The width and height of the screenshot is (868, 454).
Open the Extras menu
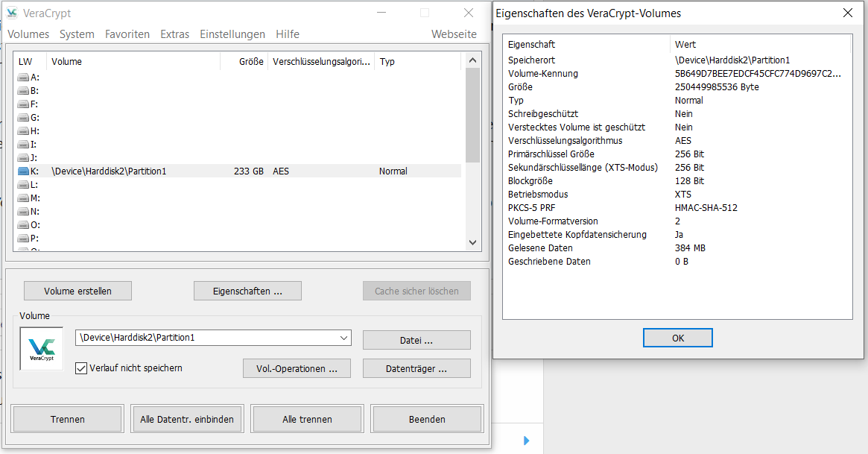point(175,34)
